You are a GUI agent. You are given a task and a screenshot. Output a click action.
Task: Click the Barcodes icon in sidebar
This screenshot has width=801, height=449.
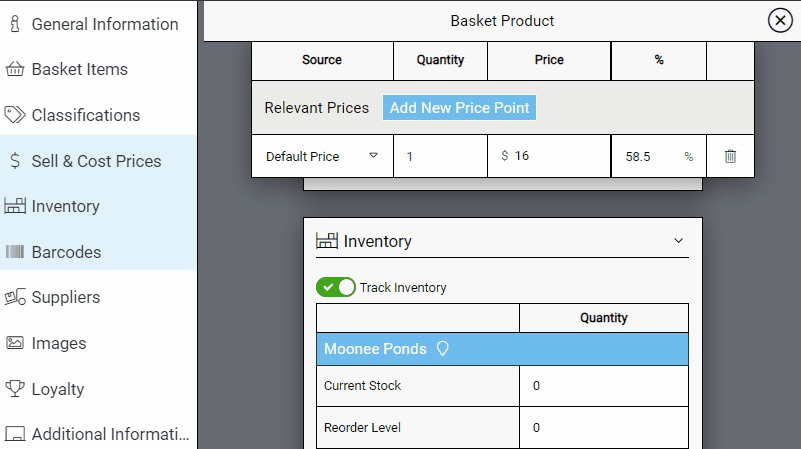point(15,252)
